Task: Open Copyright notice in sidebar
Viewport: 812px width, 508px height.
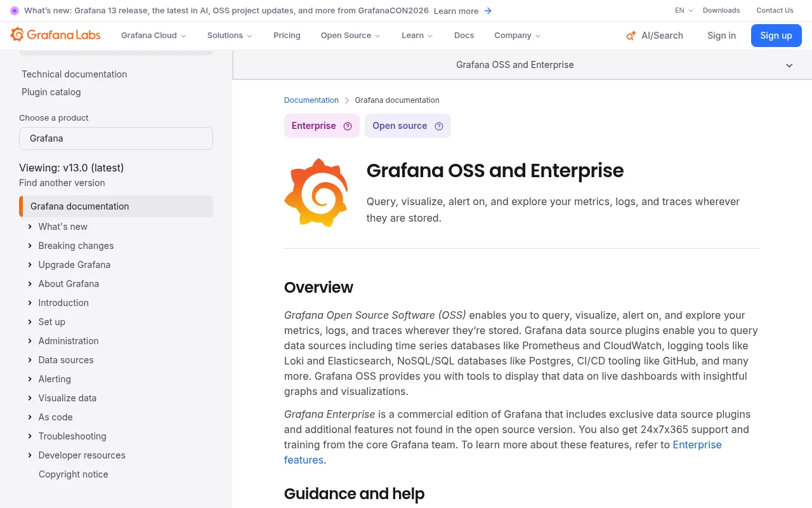Action: (74, 474)
